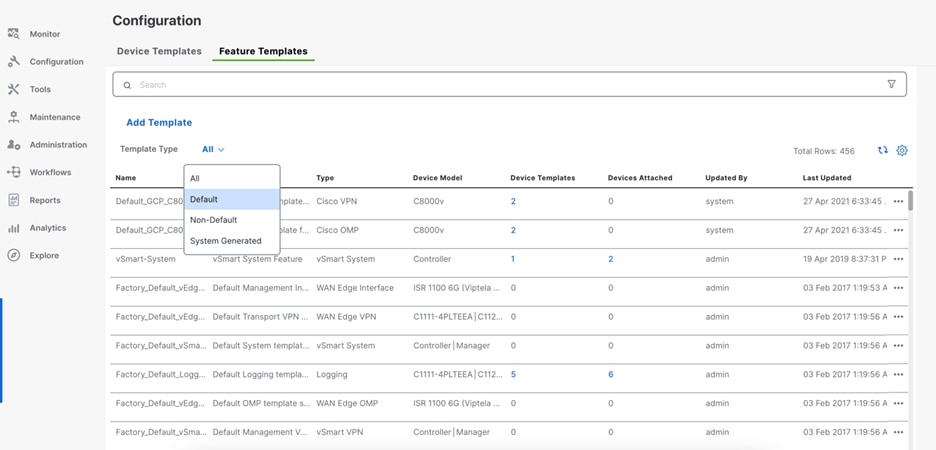Select Non-Default template type option

coord(232,220)
